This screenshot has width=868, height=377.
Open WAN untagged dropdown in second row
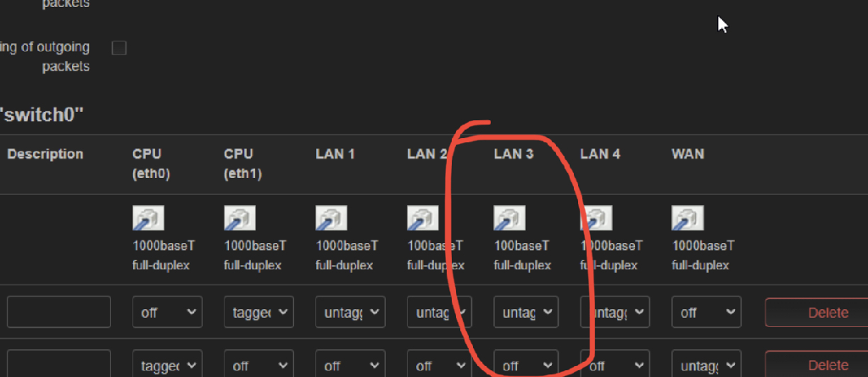[706, 365]
